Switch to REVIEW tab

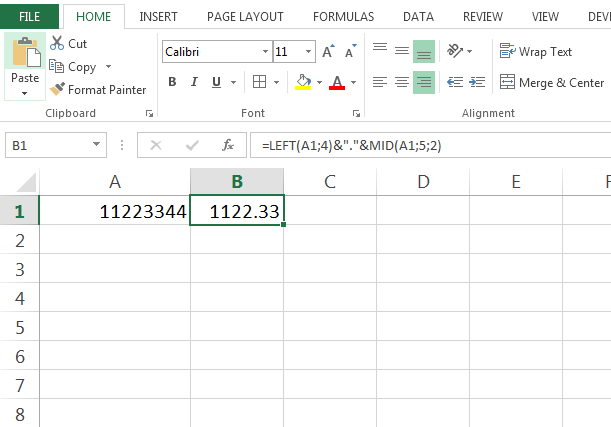[x=483, y=17]
